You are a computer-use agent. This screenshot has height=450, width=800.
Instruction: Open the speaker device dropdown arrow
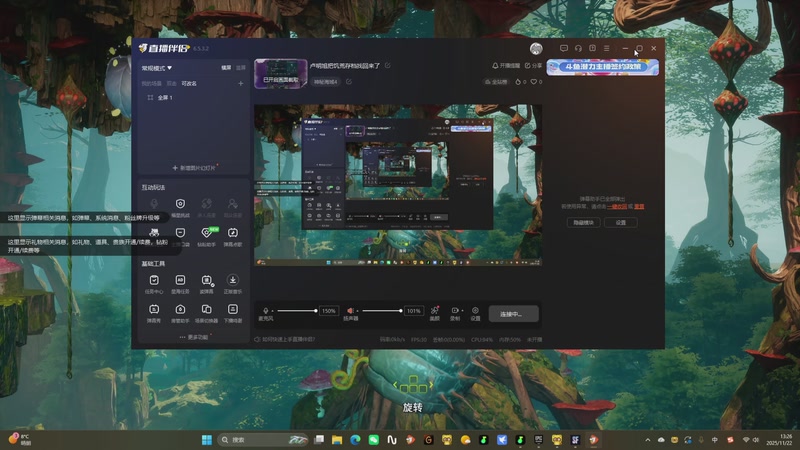tap(358, 311)
